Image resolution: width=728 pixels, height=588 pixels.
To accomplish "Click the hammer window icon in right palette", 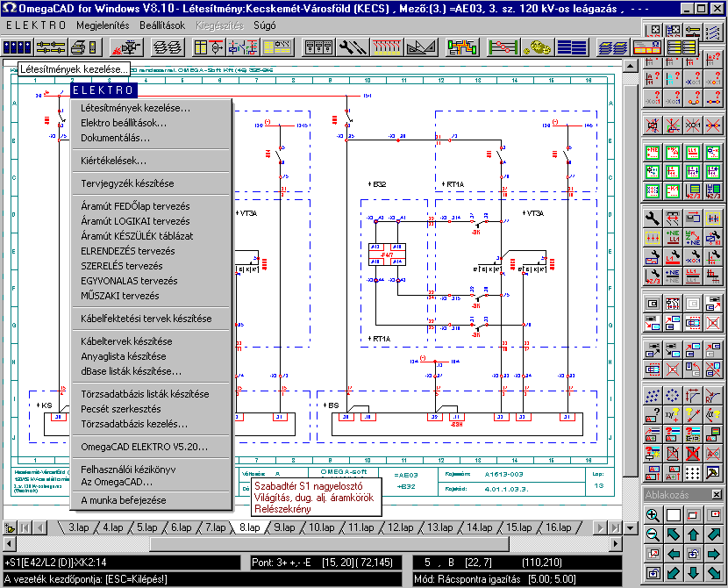I will (x=713, y=473).
